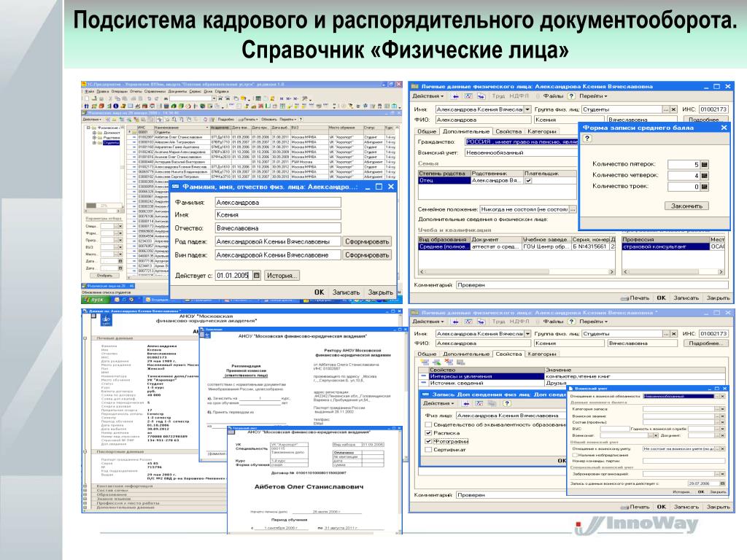Click green add-copy icon on Свойства toolbar
Image resolution: width=747 pixels, height=560 pixels.
tap(436, 362)
